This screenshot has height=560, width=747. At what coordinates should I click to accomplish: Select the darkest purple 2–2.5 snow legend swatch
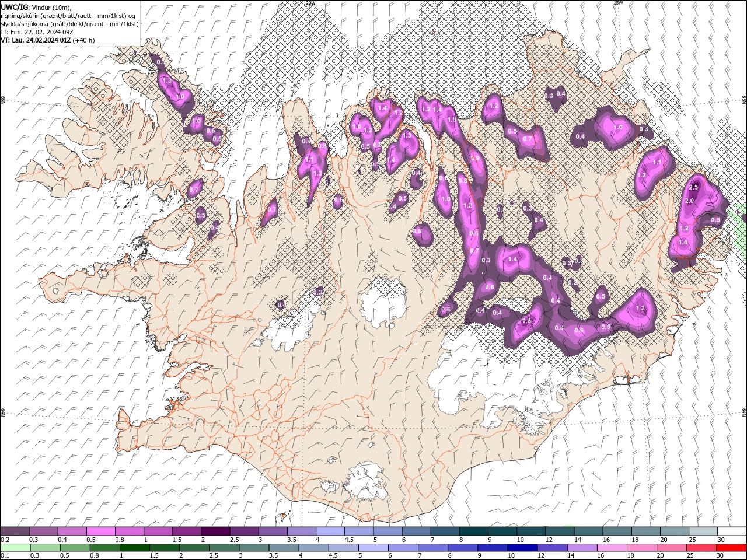tap(215, 531)
